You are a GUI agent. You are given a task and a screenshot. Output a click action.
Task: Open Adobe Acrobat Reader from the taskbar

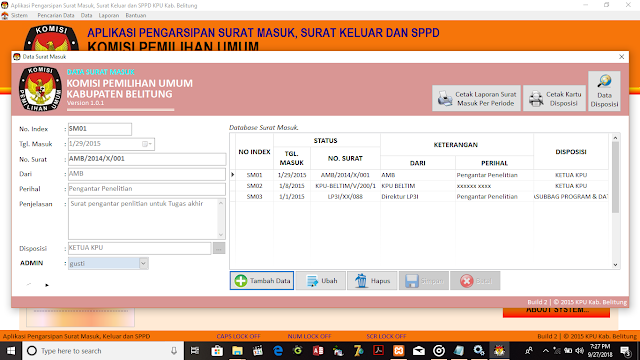(x=378, y=351)
